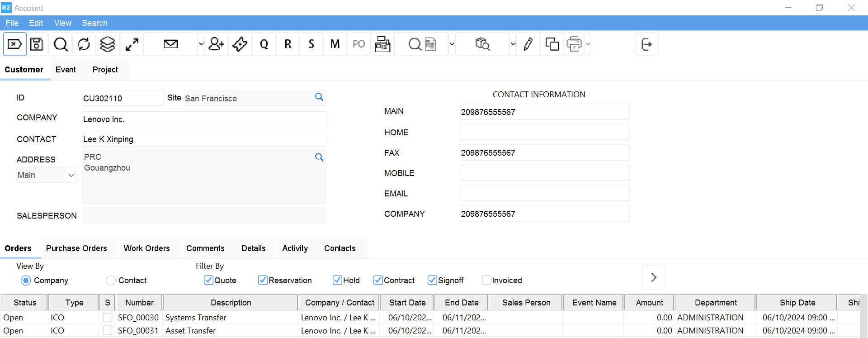
Task: Switch to the Purchase Orders tab
Action: point(76,248)
